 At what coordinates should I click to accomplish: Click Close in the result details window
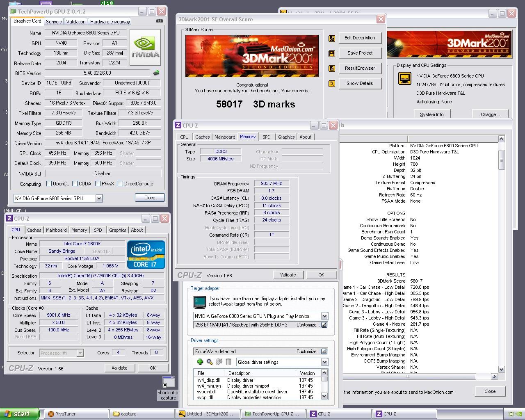(x=490, y=391)
